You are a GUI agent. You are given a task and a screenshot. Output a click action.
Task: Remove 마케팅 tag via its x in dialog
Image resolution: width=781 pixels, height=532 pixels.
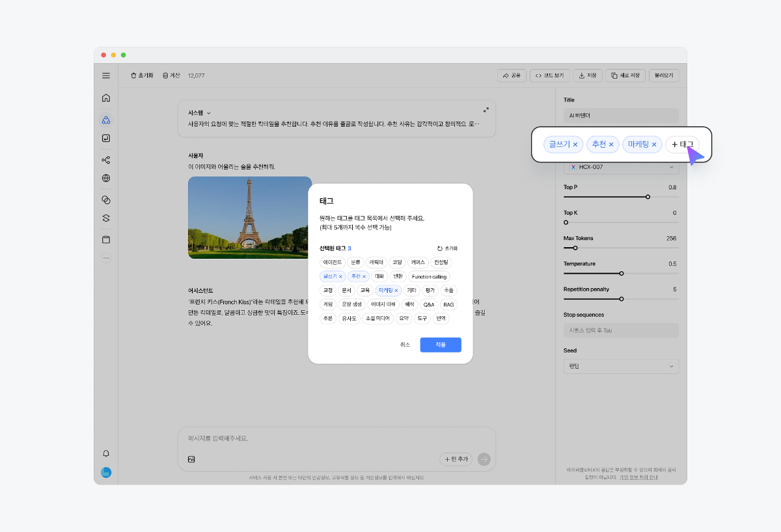pos(396,291)
